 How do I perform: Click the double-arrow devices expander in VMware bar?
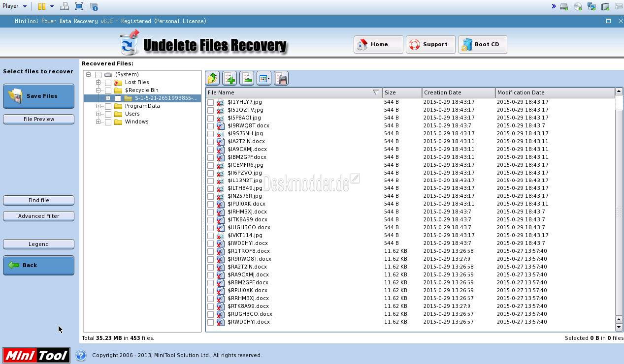pos(554,6)
